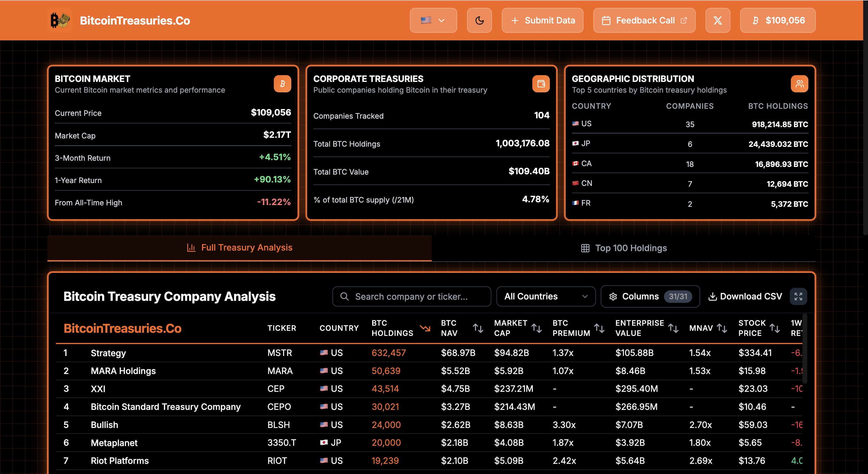Open the All Countries filter dropdown
This screenshot has width=868, height=474.
pos(546,296)
